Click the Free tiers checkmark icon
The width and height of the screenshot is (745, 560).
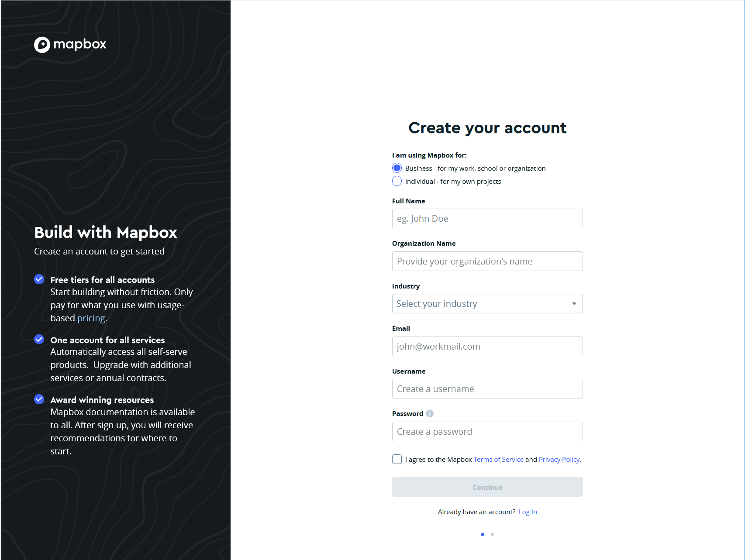click(x=39, y=279)
